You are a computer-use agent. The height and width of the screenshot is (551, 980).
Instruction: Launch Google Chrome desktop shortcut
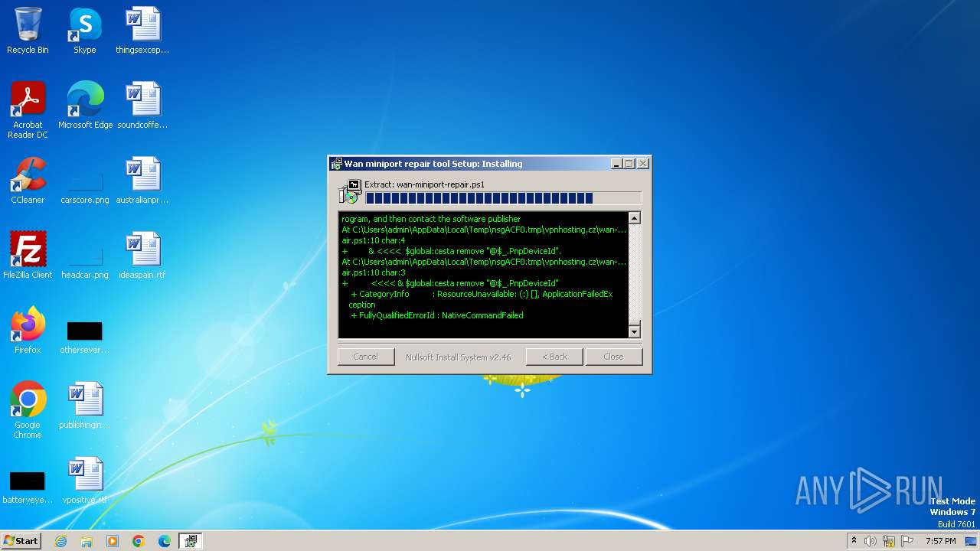(x=28, y=409)
